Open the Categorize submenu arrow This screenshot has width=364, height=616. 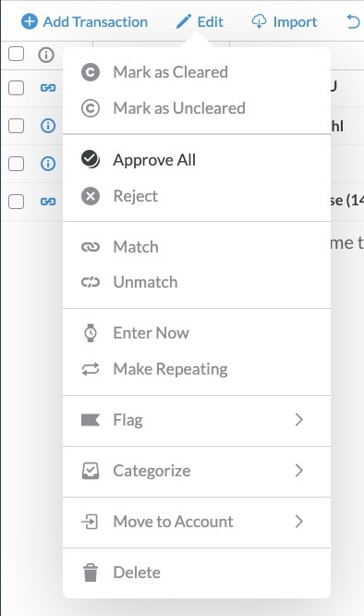(x=299, y=470)
